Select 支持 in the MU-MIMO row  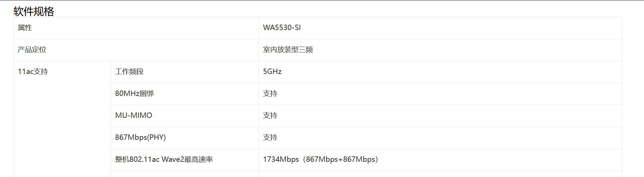[x=270, y=116]
